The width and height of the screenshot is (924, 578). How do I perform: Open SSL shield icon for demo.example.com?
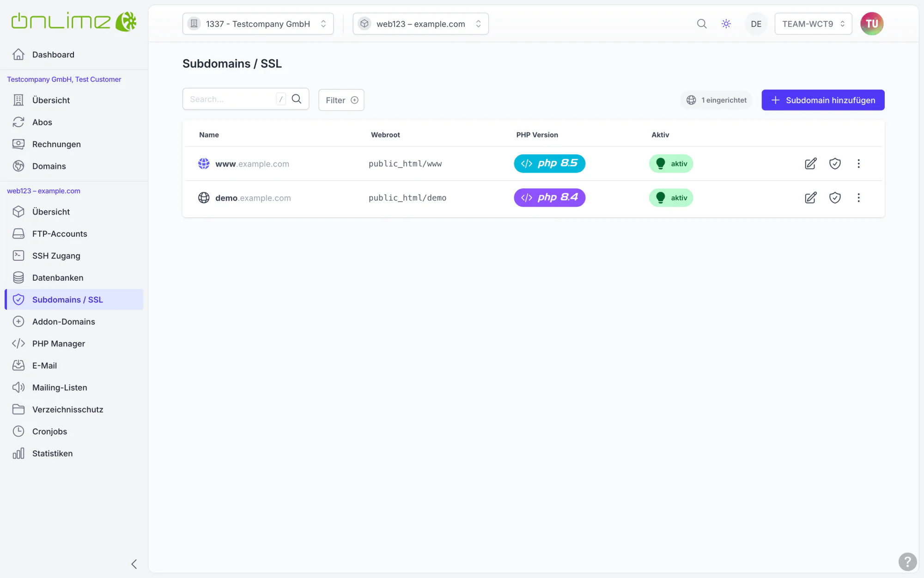coord(835,198)
